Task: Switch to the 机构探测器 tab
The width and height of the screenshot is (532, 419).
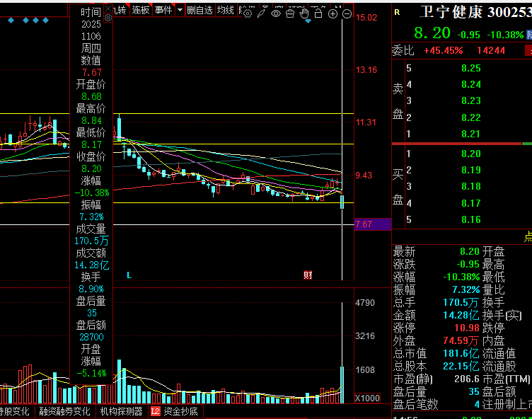Action: (x=121, y=411)
